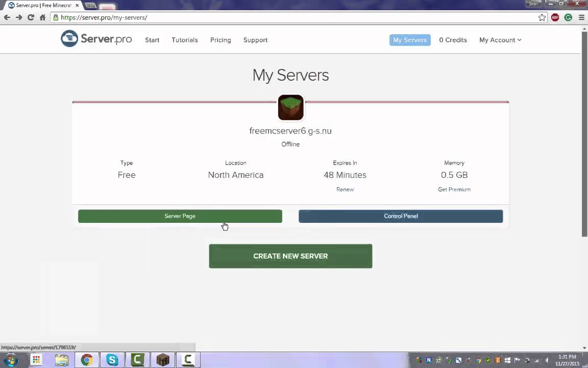Open the browser home page
Screen dimensions: 588x368
[x=42, y=17]
